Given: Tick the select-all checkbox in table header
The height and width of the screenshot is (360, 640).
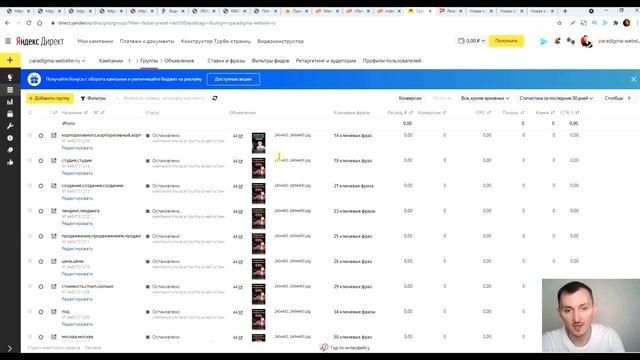Looking at the screenshot, I should pos(30,112).
